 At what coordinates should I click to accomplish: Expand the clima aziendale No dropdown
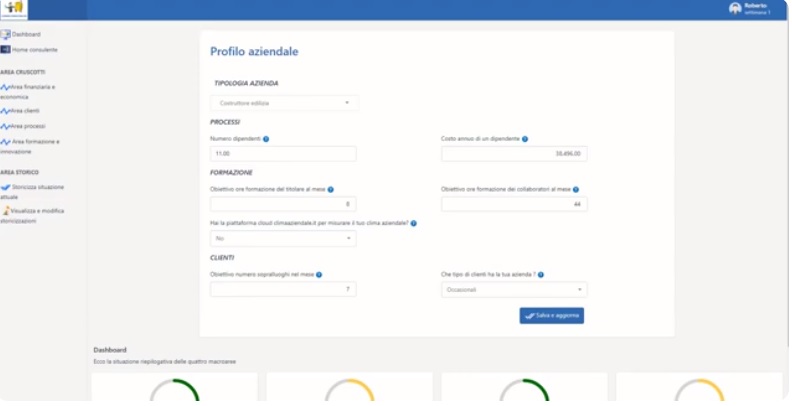click(x=283, y=239)
